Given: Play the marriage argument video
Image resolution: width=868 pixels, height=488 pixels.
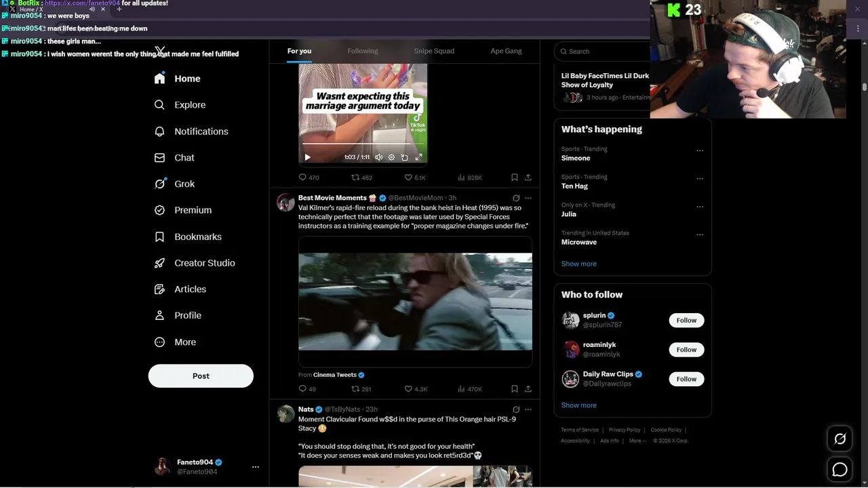Looking at the screenshot, I should coord(307,157).
